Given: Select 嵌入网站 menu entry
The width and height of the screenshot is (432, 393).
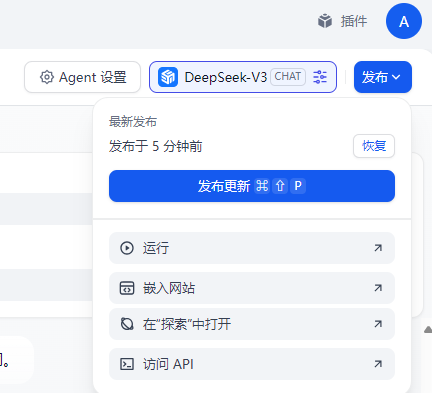Looking at the screenshot, I should 252,288.
